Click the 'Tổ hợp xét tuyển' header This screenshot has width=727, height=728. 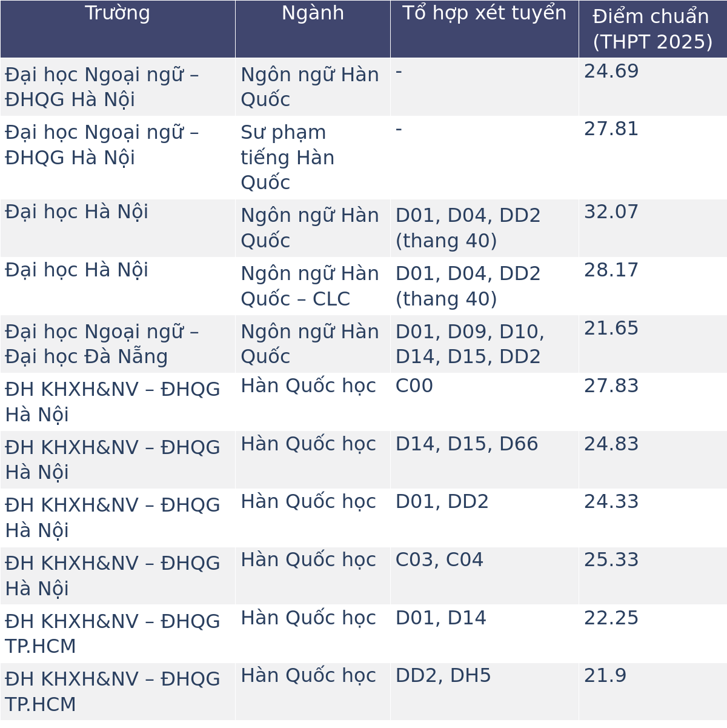point(484,13)
